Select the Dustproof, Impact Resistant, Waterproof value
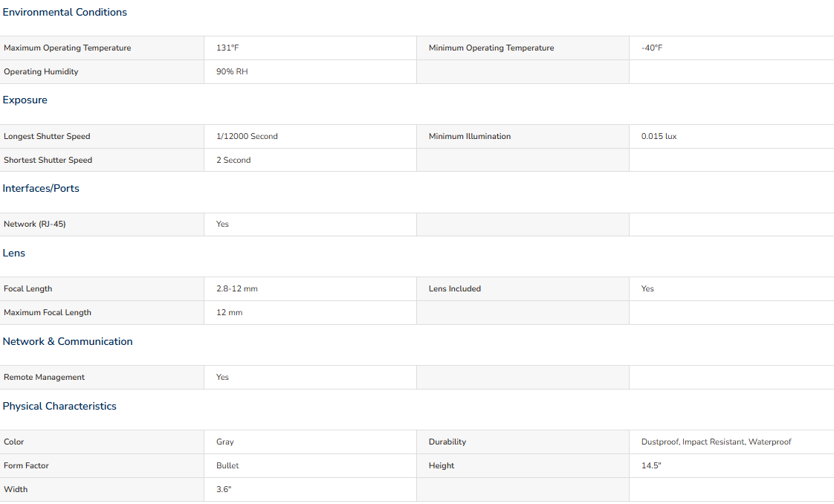834x504 pixels. [x=716, y=442]
